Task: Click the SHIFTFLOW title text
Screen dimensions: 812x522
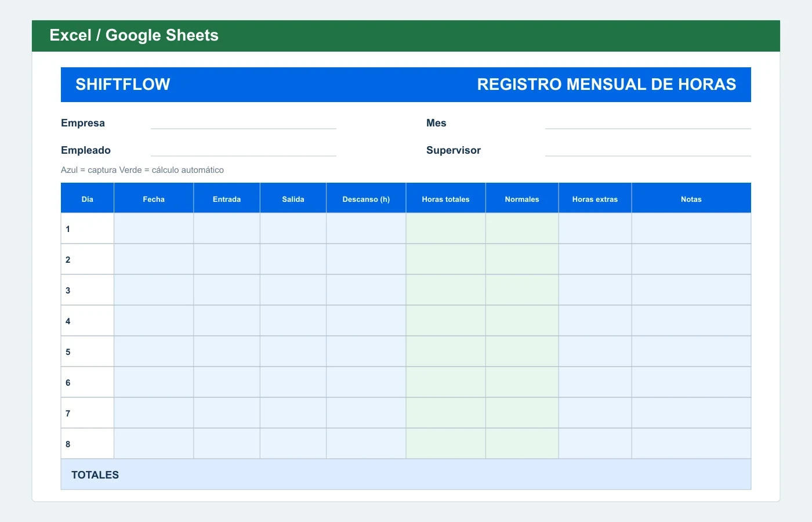Action: (123, 85)
